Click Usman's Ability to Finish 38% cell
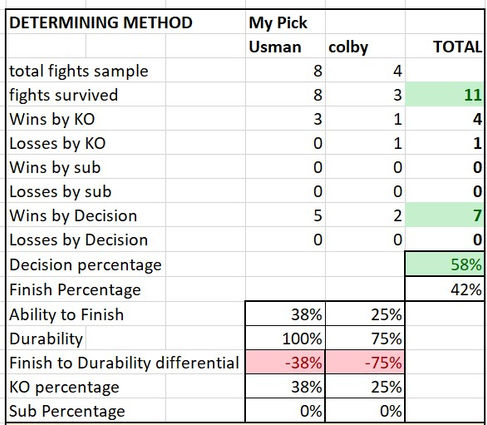The image size is (487, 425). (x=285, y=314)
